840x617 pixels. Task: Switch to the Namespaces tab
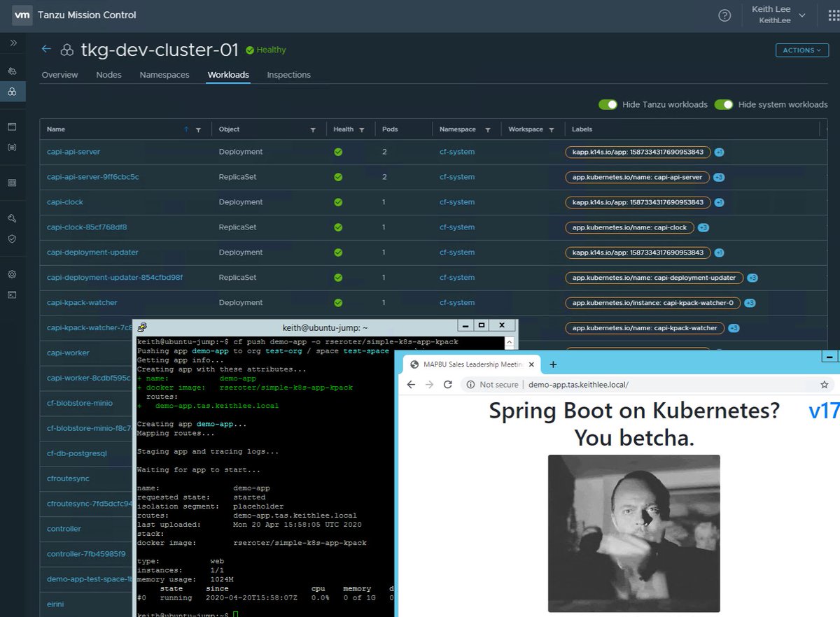point(164,75)
